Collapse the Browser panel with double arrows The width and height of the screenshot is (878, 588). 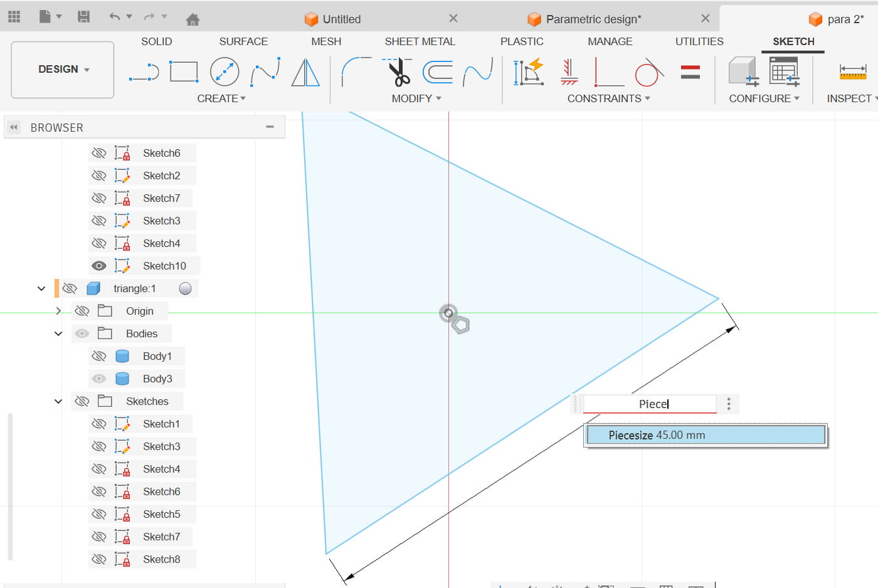14,127
